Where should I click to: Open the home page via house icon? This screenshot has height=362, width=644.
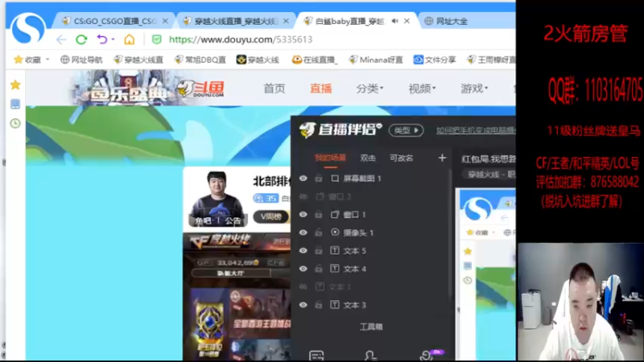[130, 39]
